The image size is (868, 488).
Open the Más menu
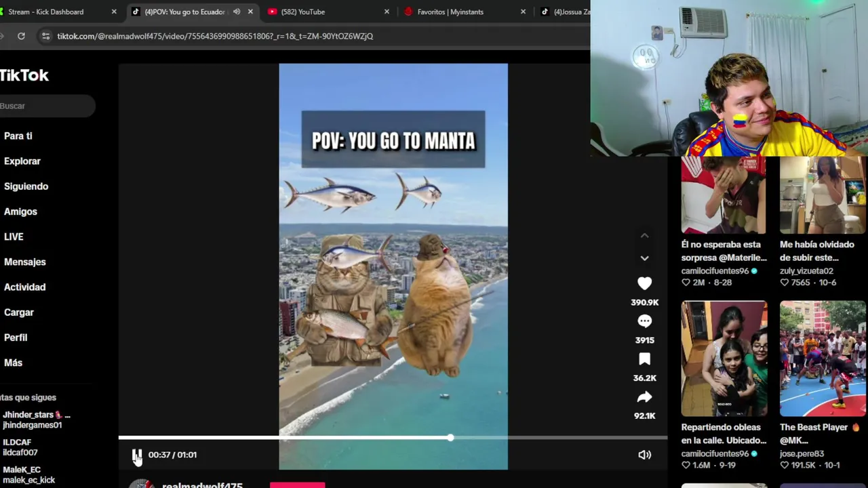click(x=13, y=363)
